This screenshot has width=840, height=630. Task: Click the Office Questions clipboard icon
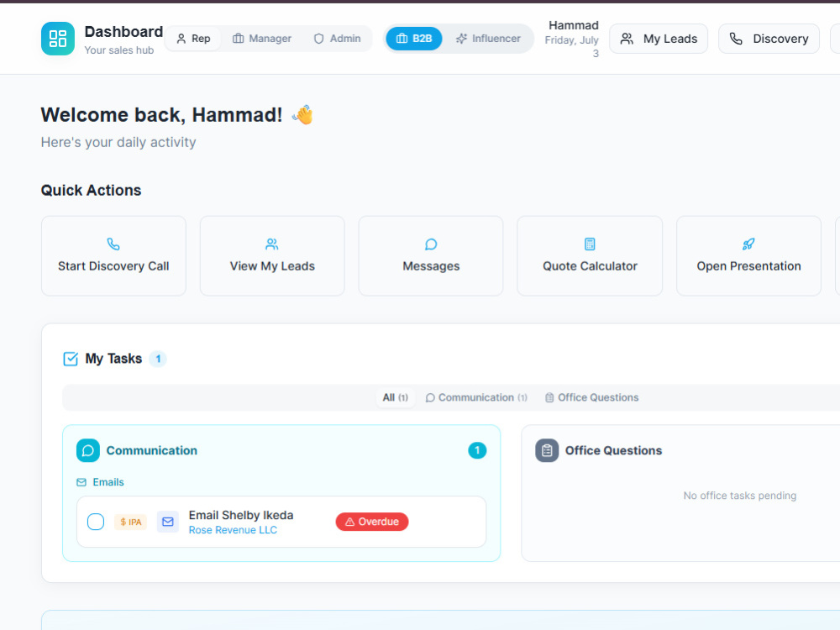coord(547,450)
